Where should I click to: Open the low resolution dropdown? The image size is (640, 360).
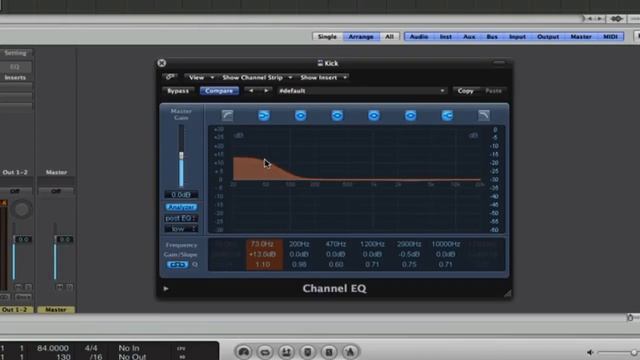click(181, 229)
